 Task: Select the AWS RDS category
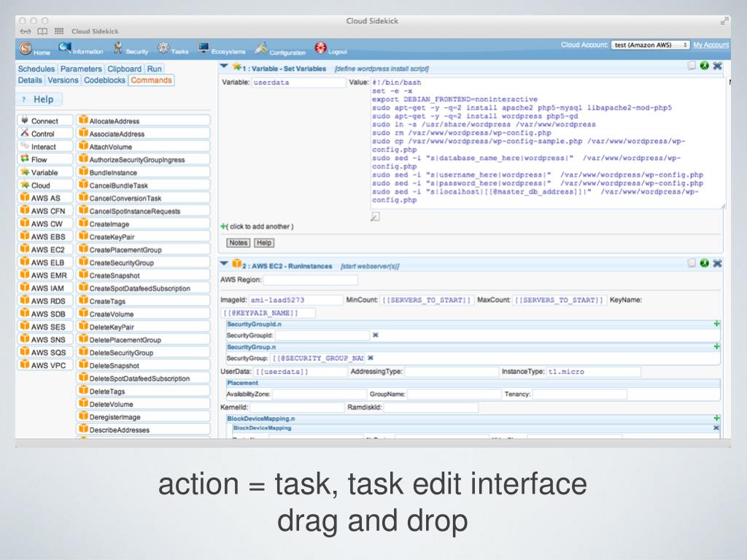click(x=44, y=301)
